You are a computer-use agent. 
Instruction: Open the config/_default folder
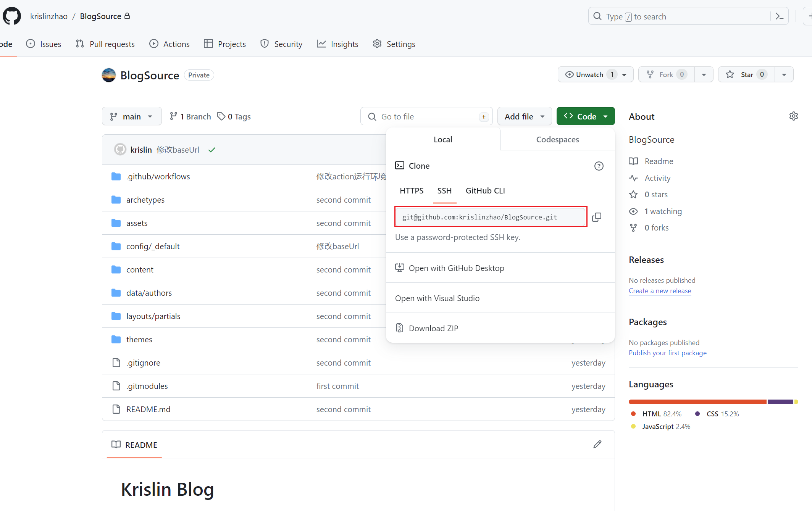pyautogui.click(x=153, y=246)
